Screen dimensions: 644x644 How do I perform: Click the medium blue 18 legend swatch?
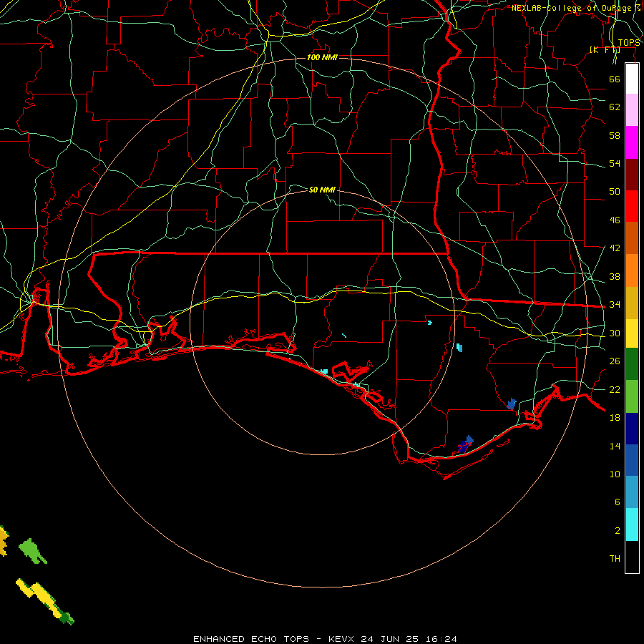632,460
